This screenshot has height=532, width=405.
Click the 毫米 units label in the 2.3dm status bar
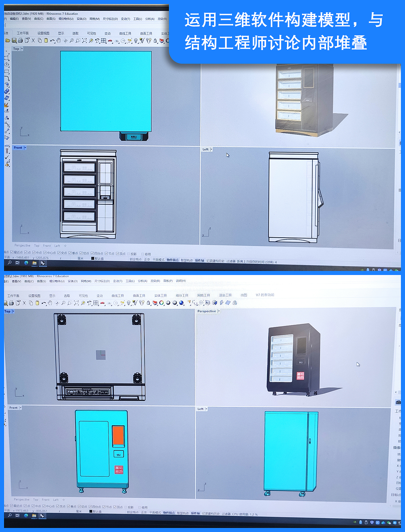[x=79, y=511]
